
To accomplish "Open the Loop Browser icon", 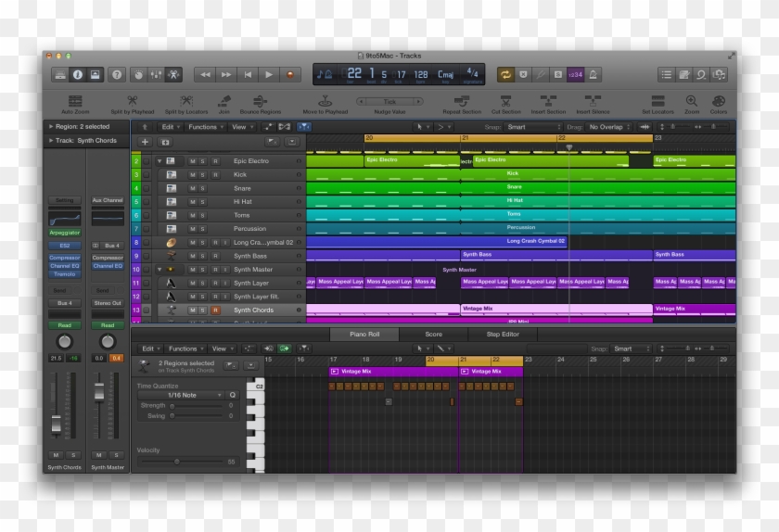I will [701, 74].
